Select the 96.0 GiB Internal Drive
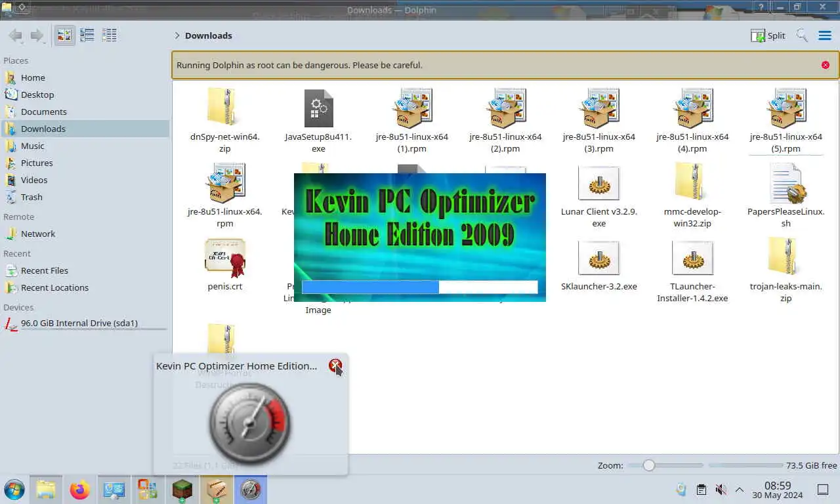This screenshot has height=504, width=840. coord(85,324)
